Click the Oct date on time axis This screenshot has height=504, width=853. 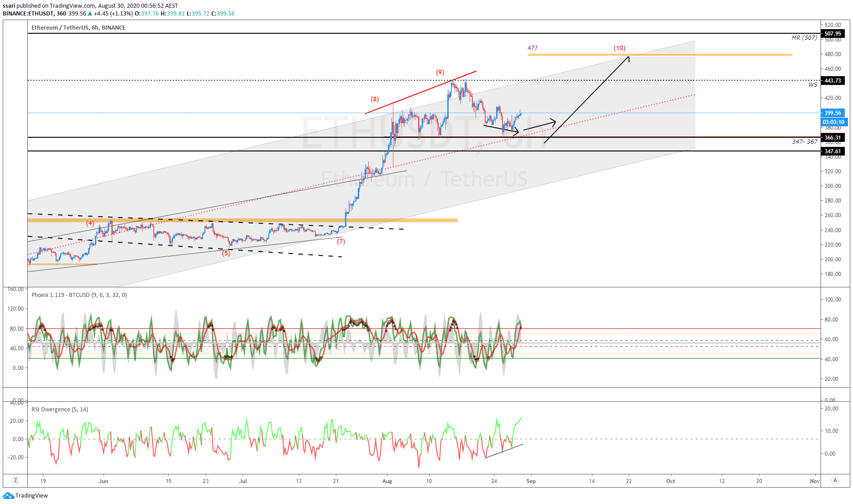[x=670, y=481]
